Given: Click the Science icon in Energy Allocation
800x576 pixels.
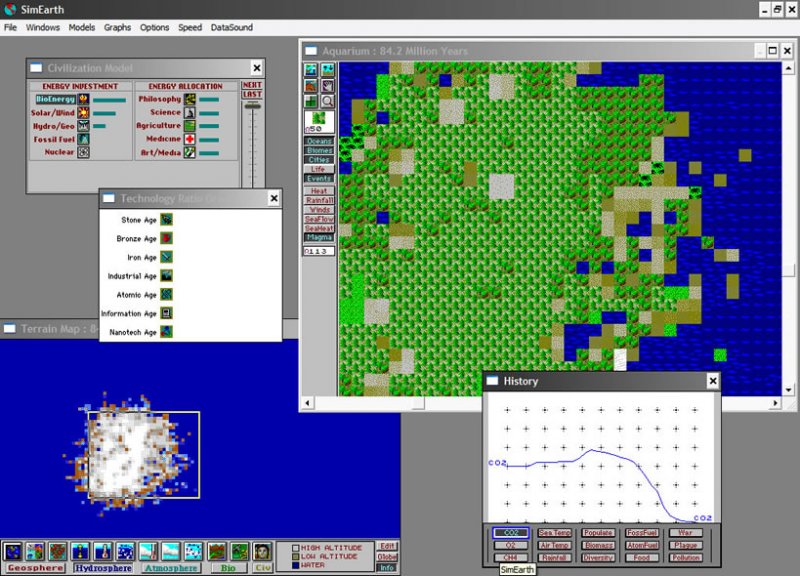Looking at the screenshot, I should point(190,112).
